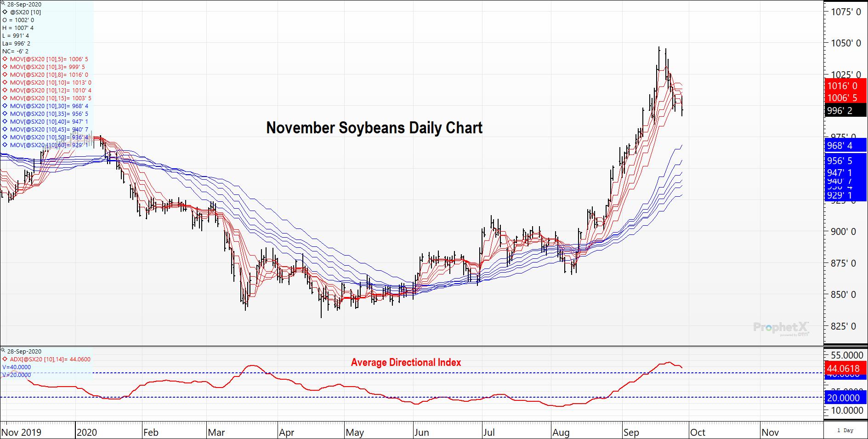
Task: Click the Jul time axis label
Action: [x=489, y=433]
